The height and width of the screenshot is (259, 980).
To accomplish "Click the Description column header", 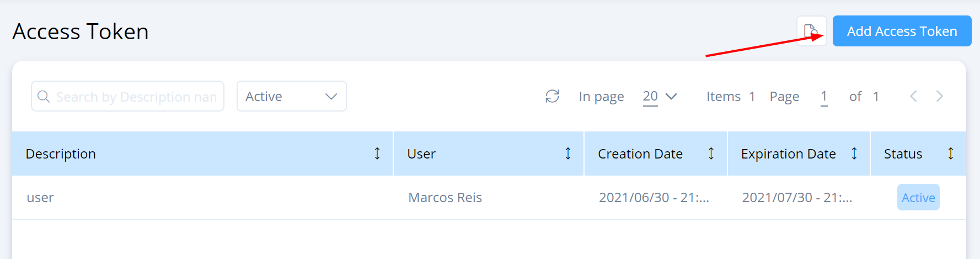I will (61, 154).
